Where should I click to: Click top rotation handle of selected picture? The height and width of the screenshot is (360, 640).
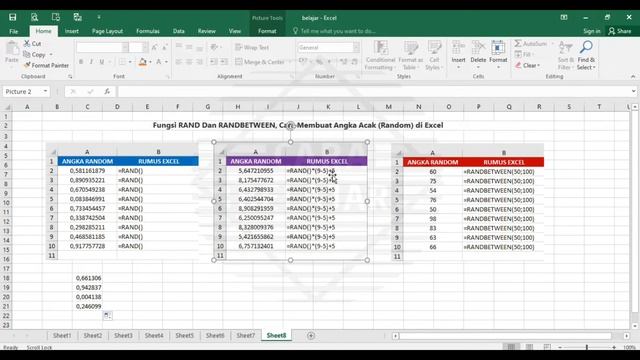click(x=291, y=126)
